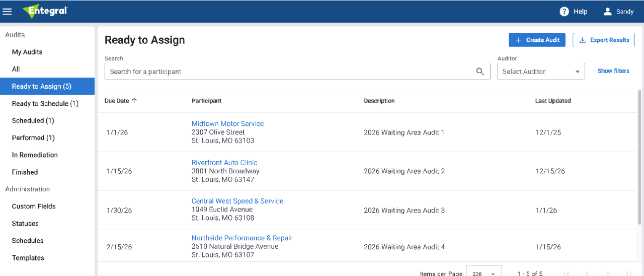Open Northside Performance & Repair participant
The height and width of the screenshot is (276, 644).
click(242, 238)
